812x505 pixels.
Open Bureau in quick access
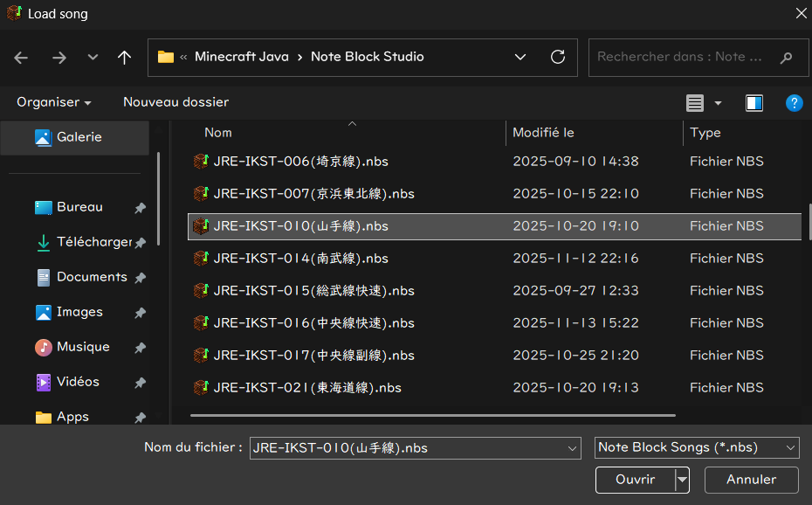pyautogui.click(x=79, y=207)
